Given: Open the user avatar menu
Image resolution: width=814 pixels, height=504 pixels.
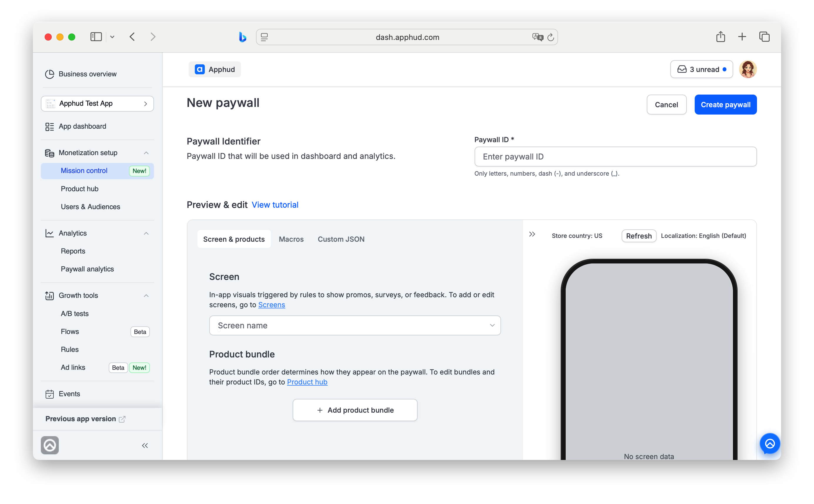Looking at the screenshot, I should pyautogui.click(x=748, y=69).
